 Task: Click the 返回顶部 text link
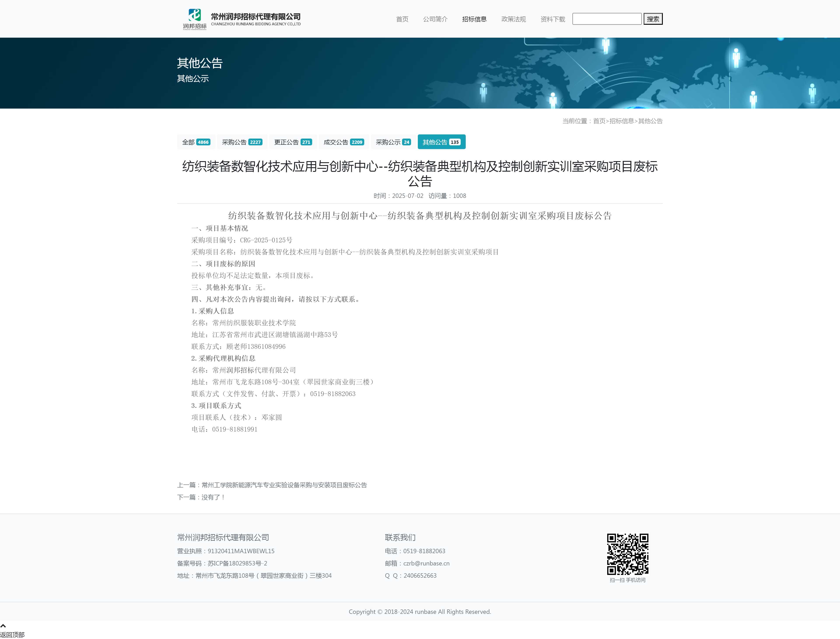(x=12, y=634)
